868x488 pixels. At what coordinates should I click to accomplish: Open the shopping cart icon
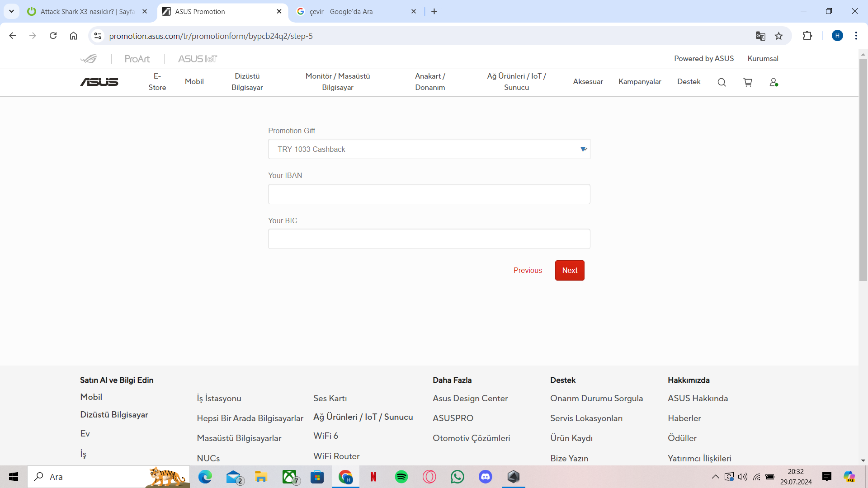coord(748,82)
